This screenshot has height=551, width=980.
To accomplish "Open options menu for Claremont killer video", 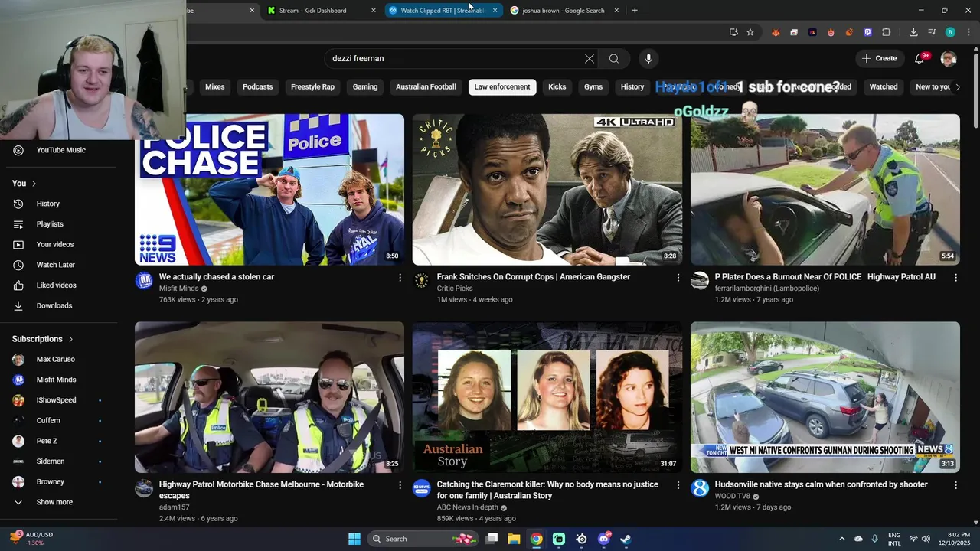I will (678, 485).
